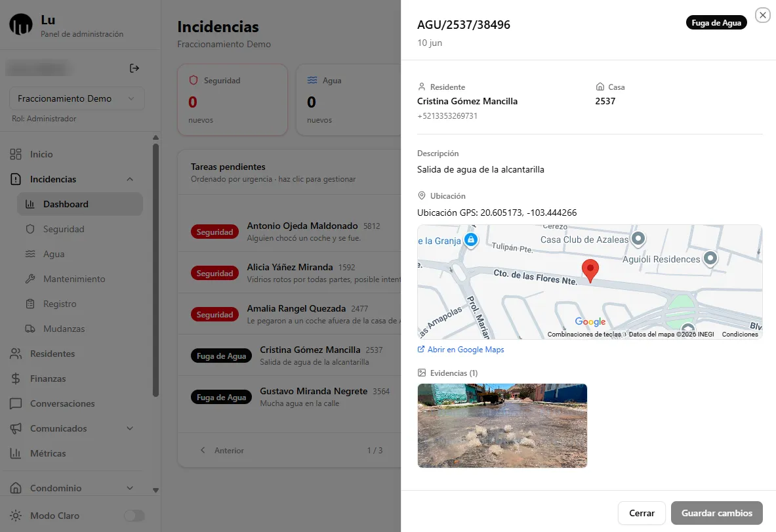Click the red location pin on map
776x532 pixels.
pyautogui.click(x=590, y=271)
